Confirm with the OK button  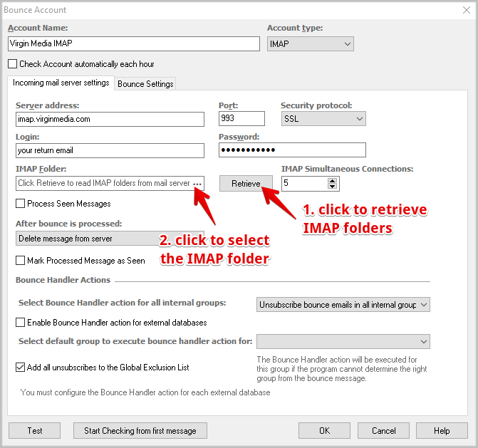pyautogui.click(x=324, y=431)
